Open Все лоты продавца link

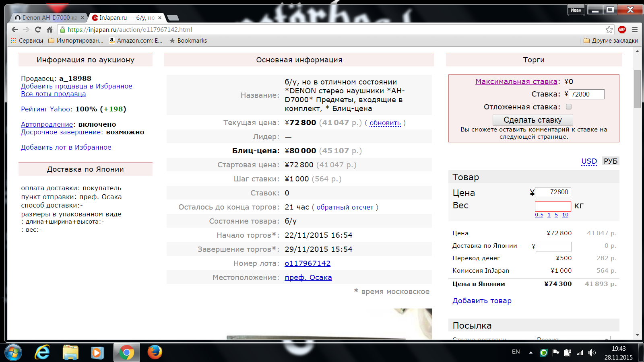click(53, 94)
